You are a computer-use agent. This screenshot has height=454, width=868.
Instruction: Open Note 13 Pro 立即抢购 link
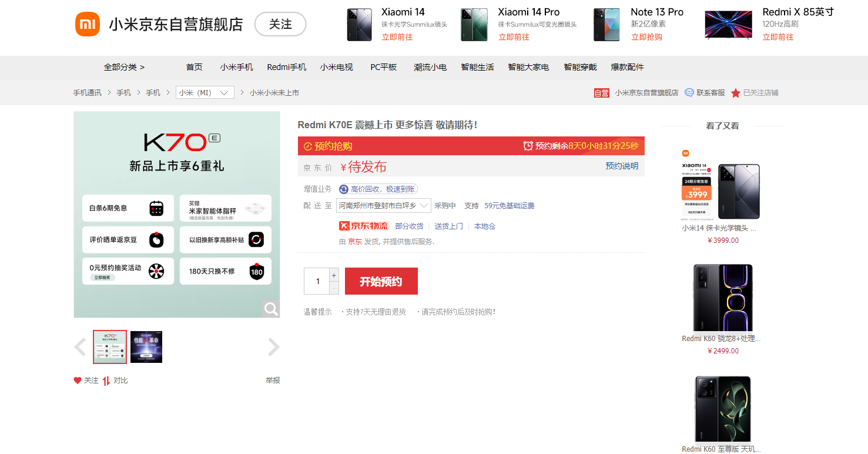(646, 37)
